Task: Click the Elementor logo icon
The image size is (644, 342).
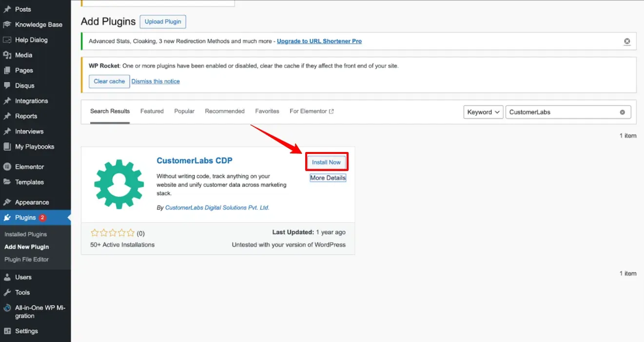Action: [x=7, y=167]
